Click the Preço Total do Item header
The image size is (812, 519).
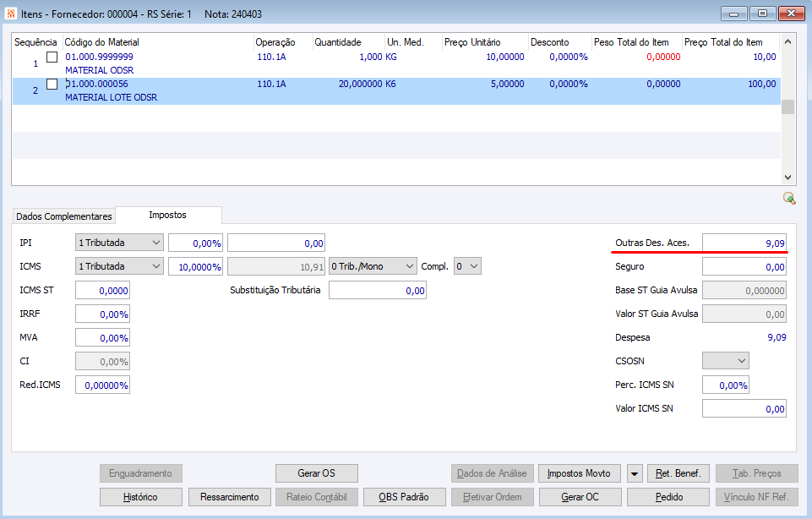[730, 42]
